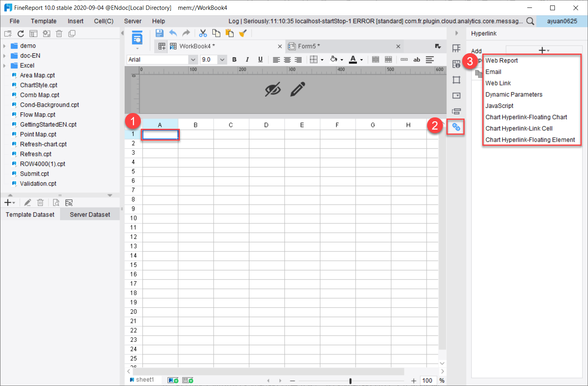Click the dataset edit pencil icon
588x386 pixels.
(27, 202)
